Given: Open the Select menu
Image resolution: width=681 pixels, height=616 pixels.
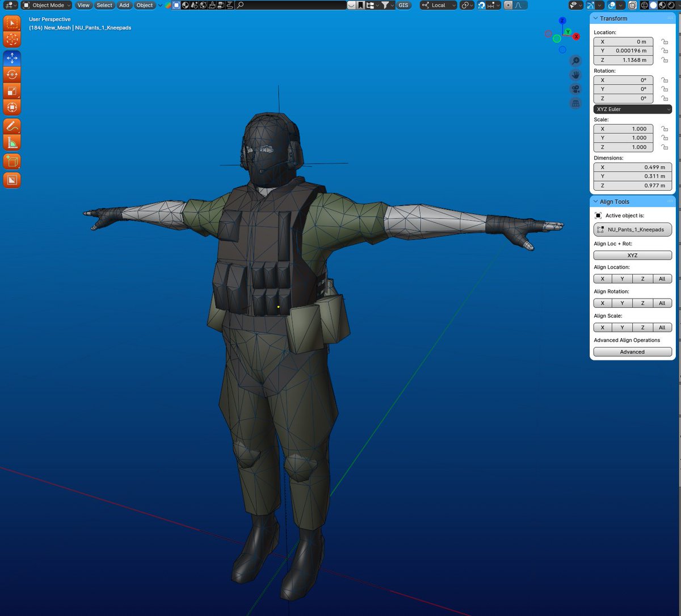Looking at the screenshot, I should point(104,5).
